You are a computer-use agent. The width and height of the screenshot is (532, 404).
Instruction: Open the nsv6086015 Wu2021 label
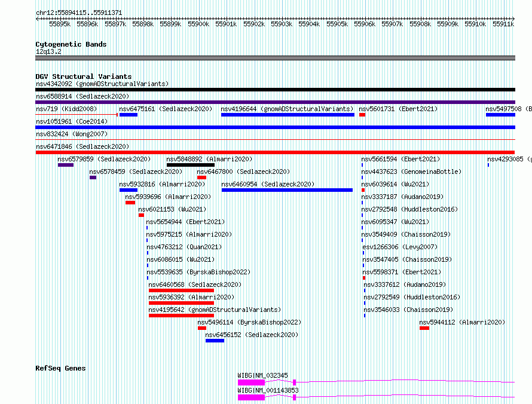[181, 259]
